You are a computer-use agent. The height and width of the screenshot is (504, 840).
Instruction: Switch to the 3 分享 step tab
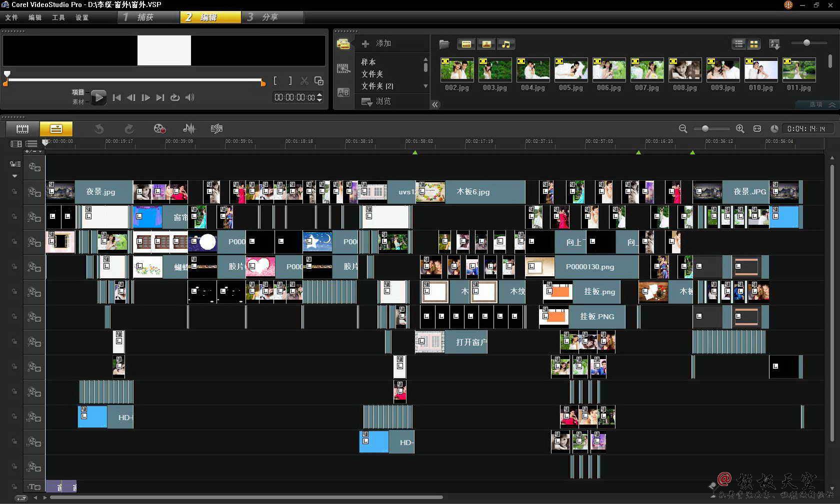[272, 17]
